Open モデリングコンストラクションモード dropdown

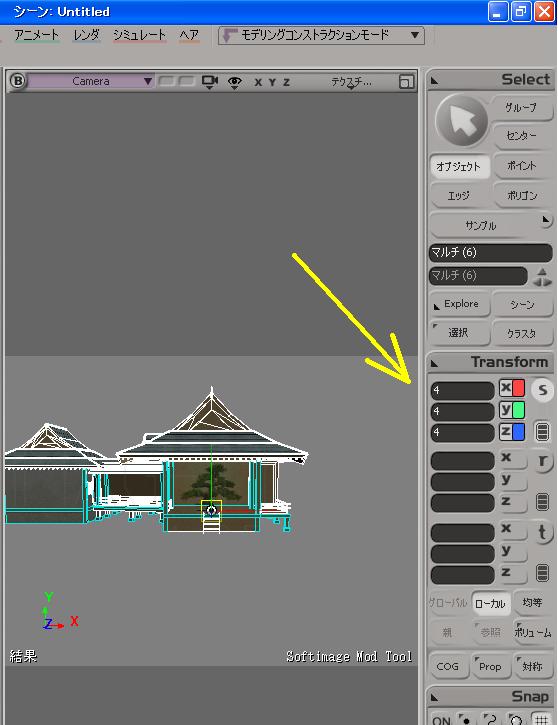(321, 35)
